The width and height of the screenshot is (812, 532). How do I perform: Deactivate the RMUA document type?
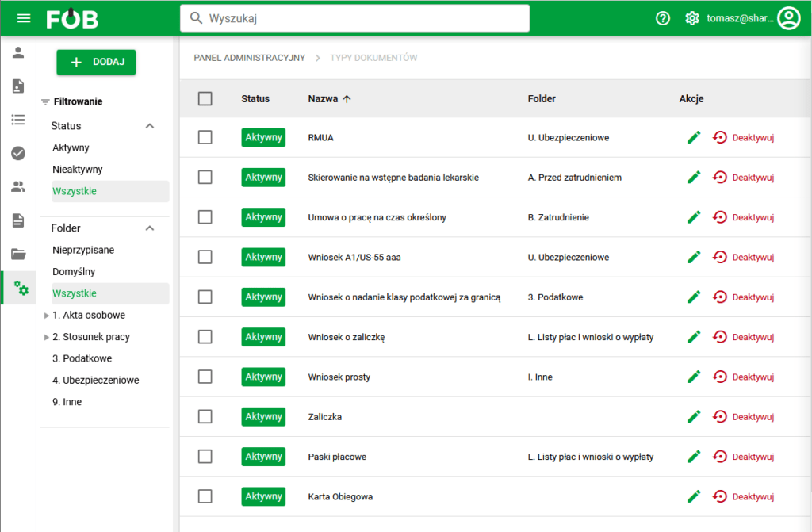743,137
